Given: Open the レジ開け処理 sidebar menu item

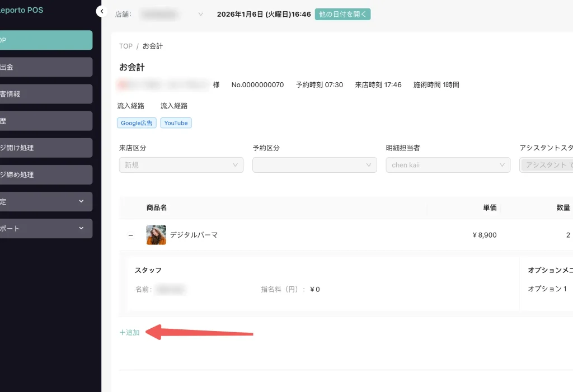Looking at the screenshot, I should pos(45,148).
